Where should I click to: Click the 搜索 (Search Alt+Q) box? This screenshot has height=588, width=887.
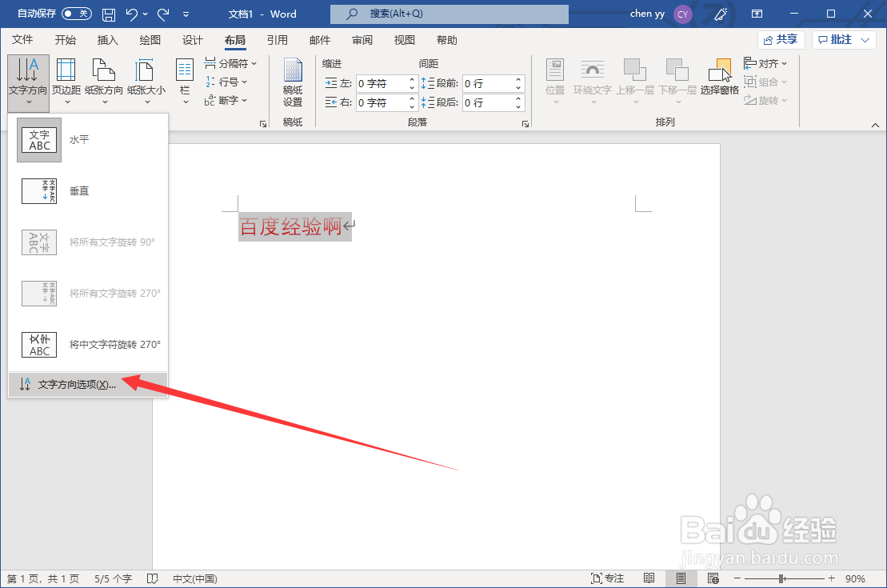tap(448, 14)
